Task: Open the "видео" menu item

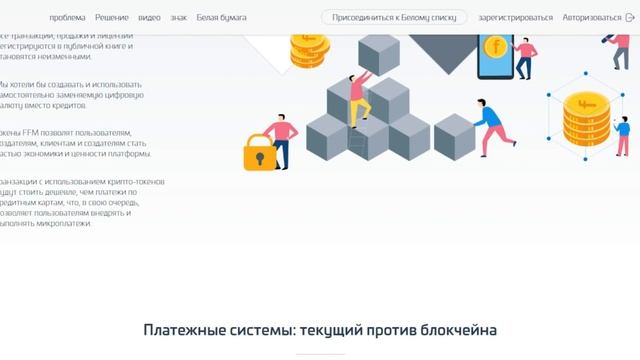Action: pos(149,18)
